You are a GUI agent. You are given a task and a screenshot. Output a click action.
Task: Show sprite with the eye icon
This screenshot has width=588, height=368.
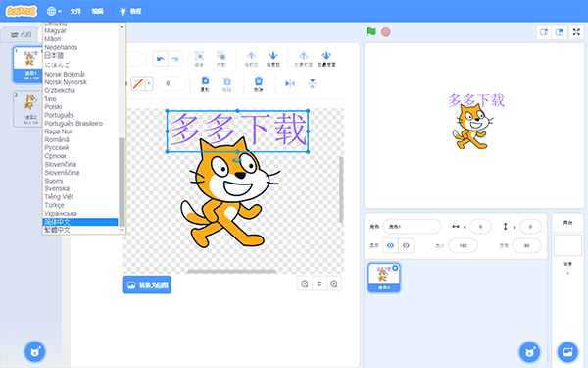point(390,245)
